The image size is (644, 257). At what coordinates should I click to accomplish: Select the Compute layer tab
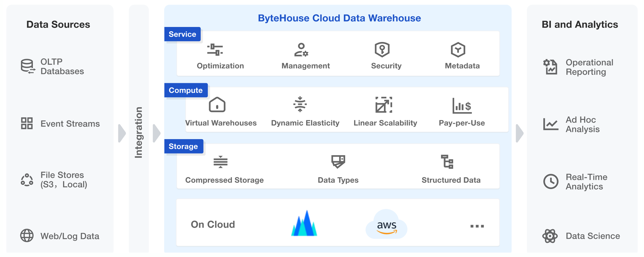point(186,90)
